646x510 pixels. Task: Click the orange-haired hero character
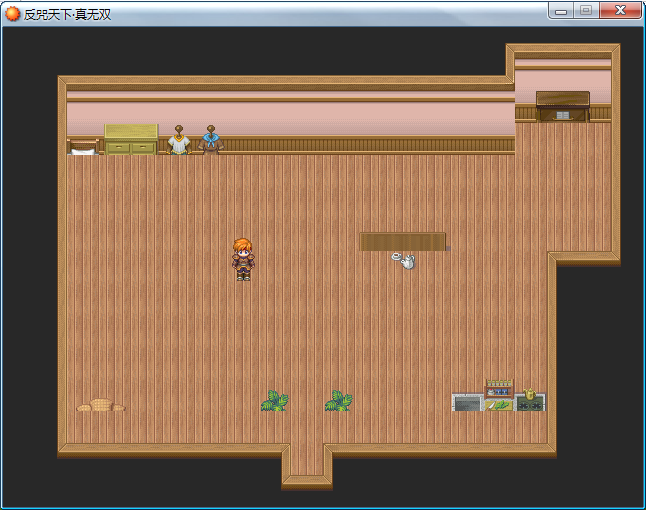243,260
